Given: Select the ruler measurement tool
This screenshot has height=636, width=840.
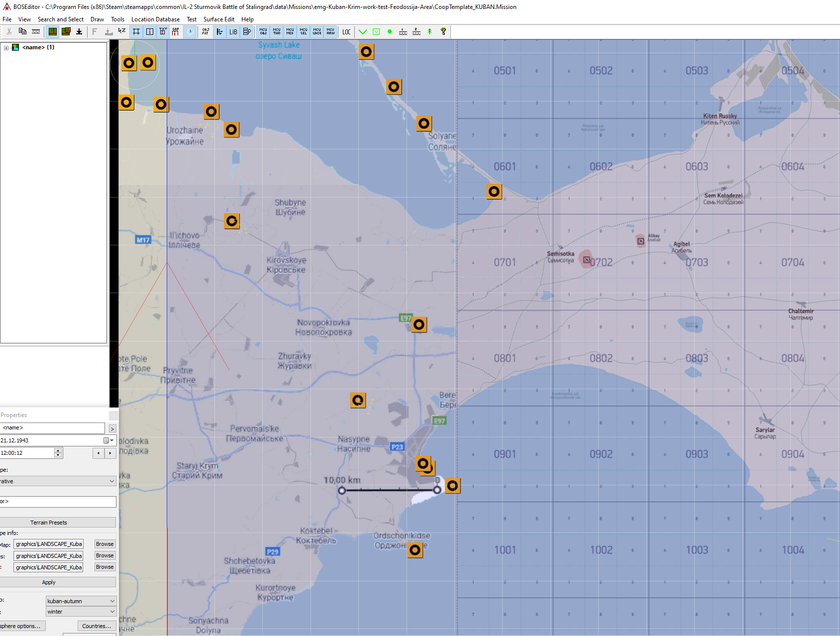Looking at the screenshot, I should 36,31.
